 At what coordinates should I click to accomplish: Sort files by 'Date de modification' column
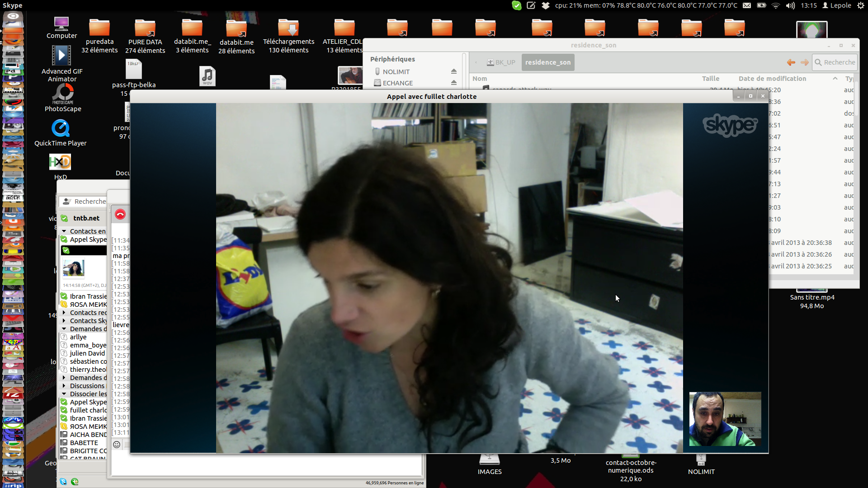[772, 79]
